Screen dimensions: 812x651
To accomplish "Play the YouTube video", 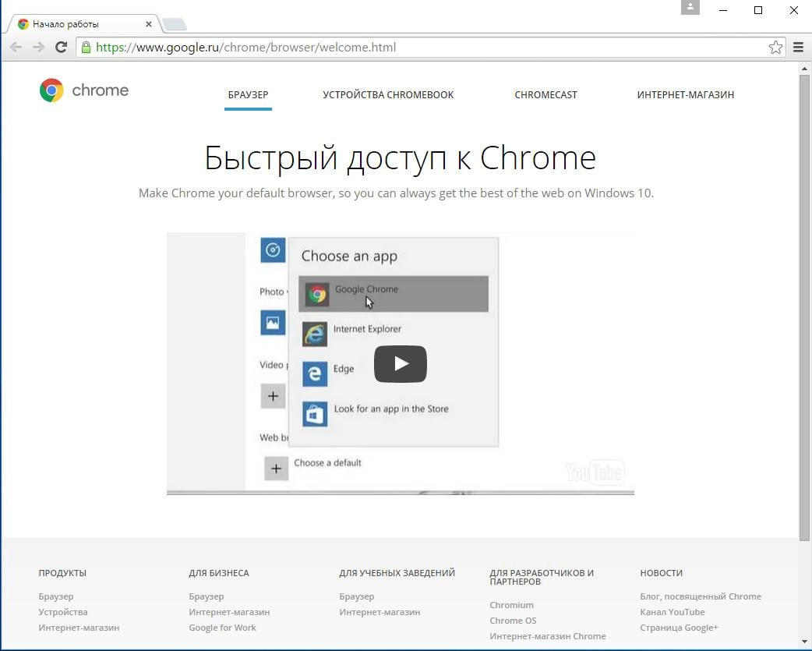I will coord(401,364).
